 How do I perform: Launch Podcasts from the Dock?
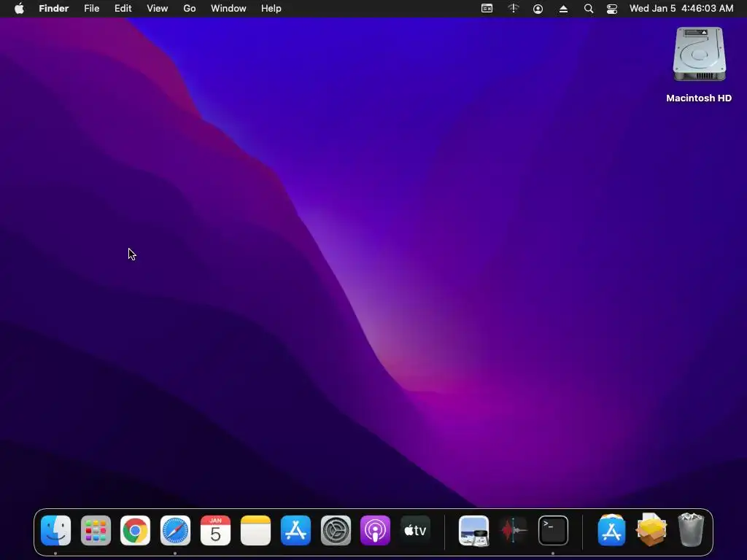tap(376, 531)
